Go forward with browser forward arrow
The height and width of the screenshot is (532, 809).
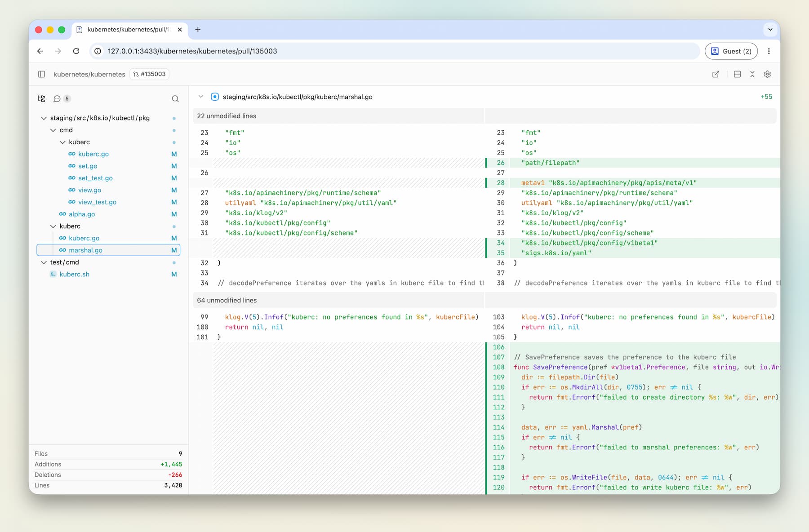click(58, 51)
